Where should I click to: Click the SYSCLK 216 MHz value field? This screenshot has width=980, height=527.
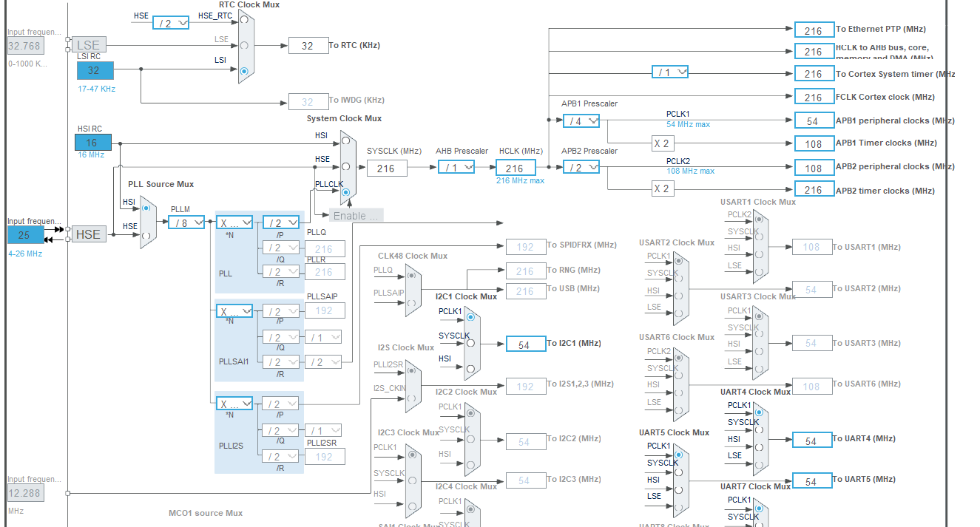tap(387, 168)
